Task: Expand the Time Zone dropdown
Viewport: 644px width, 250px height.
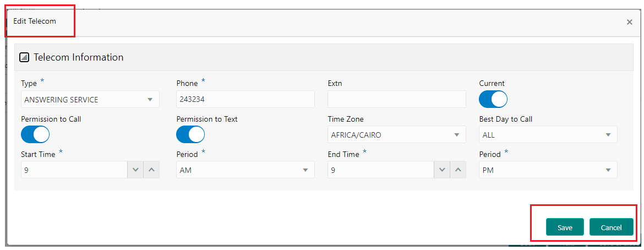Action: [x=396, y=135]
